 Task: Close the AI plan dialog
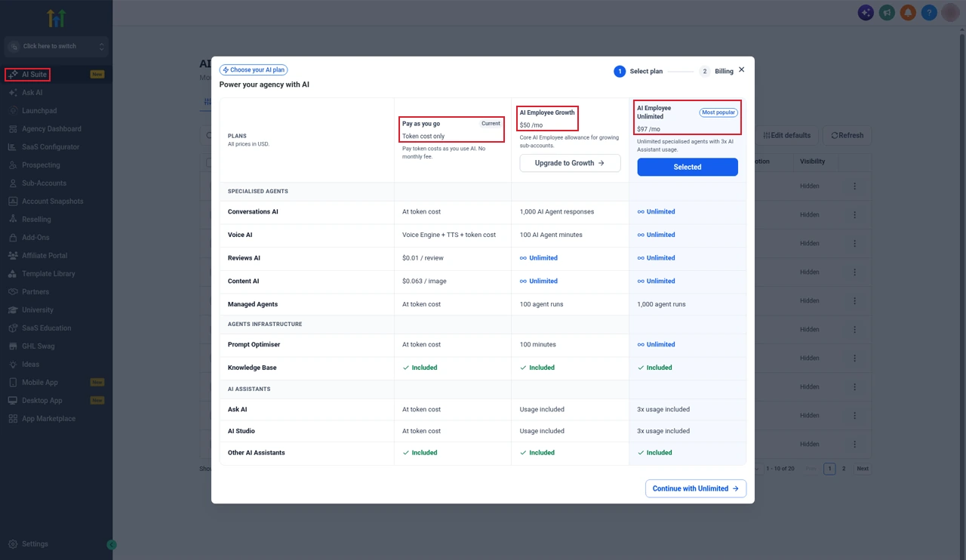tap(742, 69)
